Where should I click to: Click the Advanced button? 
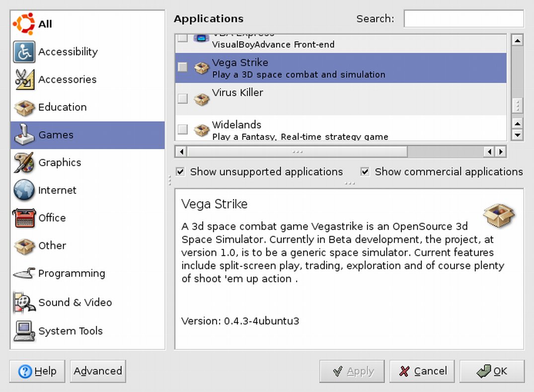pos(98,371)
